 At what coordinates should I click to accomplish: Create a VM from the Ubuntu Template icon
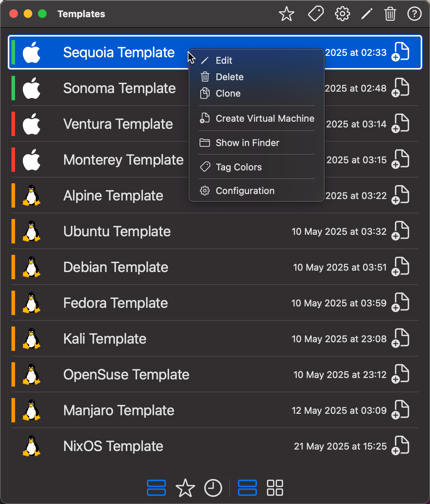[401, 231]
